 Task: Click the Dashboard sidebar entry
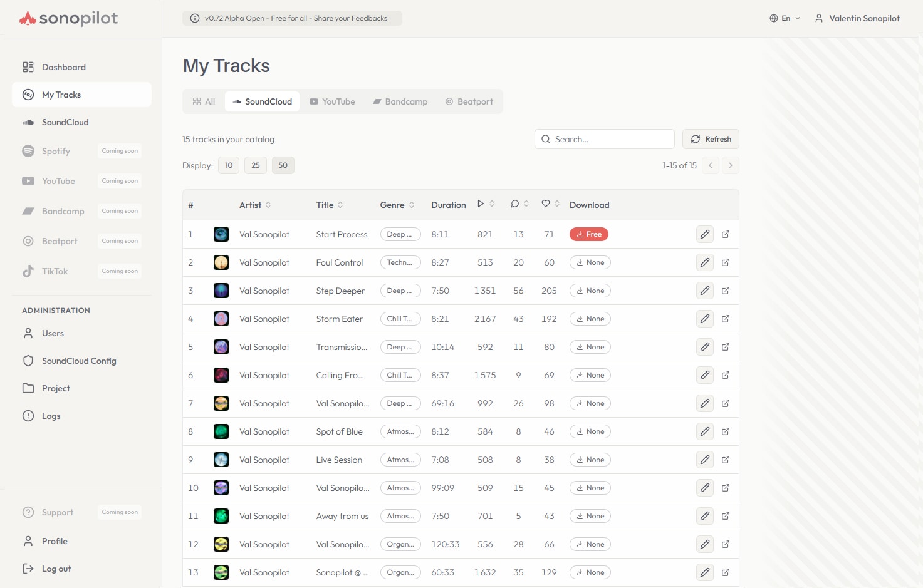[63, 67]
